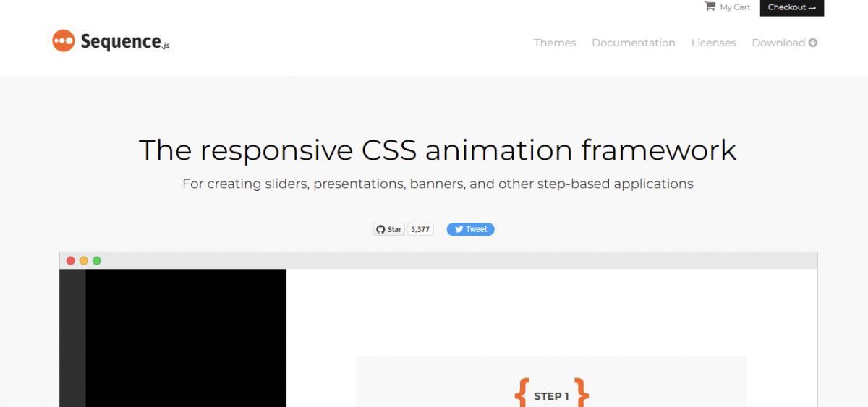Open the Licenses menu item

coord(713,43)
